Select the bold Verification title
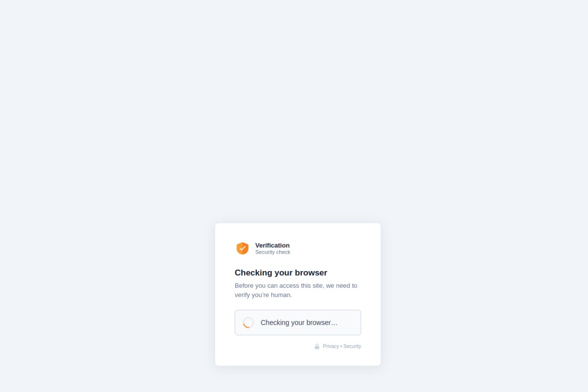The height and width of the screenshot is (392, 588). pyautogui.click(x=272, y=245)
